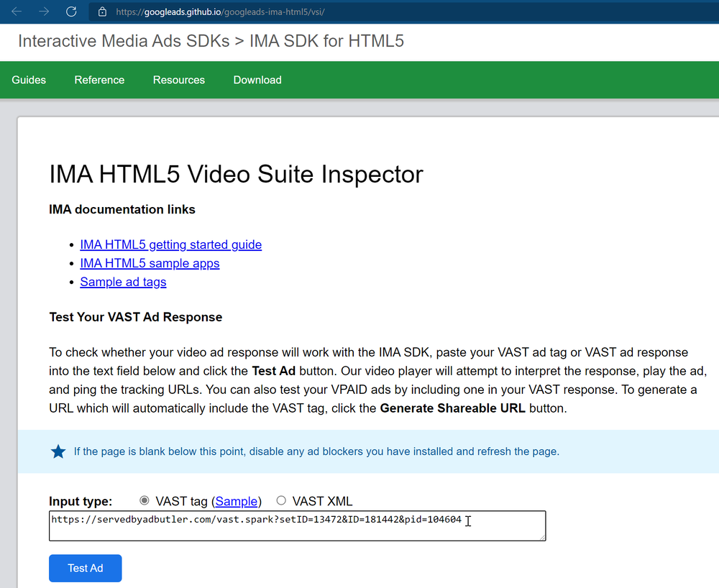Open the Sample VAST tag link
This screenshot has width=719, height=588.
pyautogui.click(x=236, y=501)
